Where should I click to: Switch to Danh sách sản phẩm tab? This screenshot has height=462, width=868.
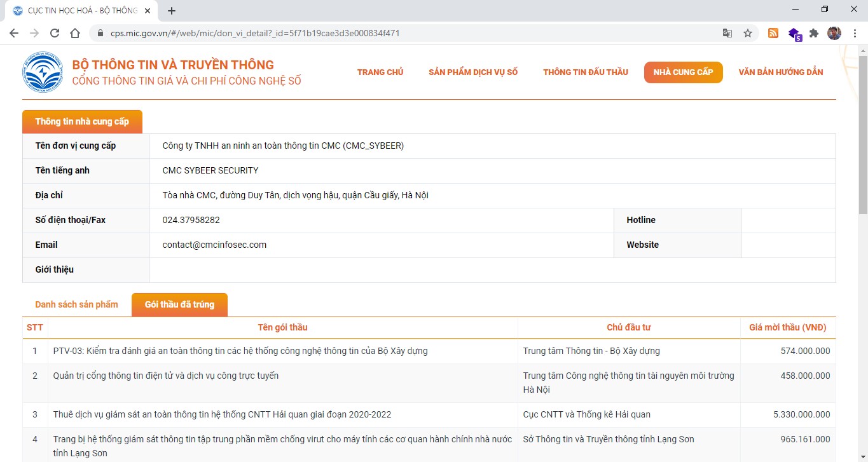(76, 304)
